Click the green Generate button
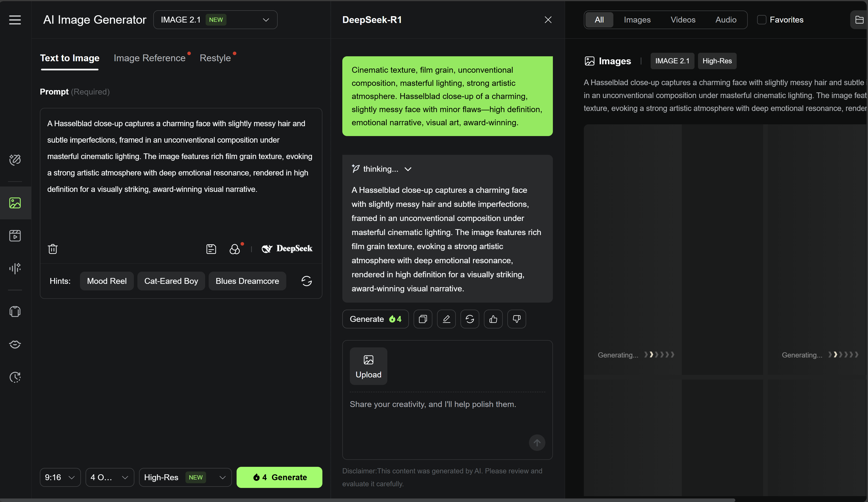 coord(279,477)
